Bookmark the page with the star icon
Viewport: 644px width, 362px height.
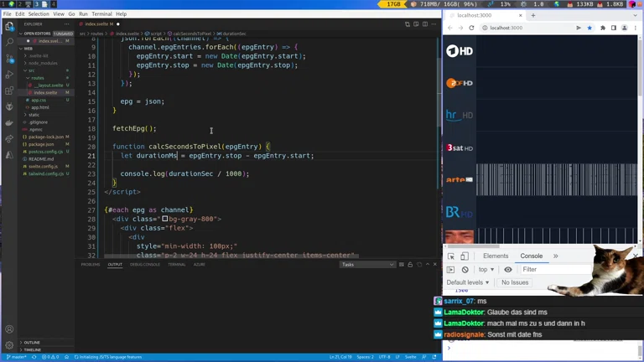click(589, 28)
